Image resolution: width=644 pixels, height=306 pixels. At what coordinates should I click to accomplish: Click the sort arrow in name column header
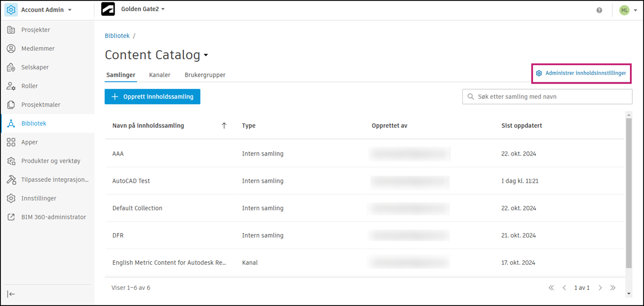(224, 126)
